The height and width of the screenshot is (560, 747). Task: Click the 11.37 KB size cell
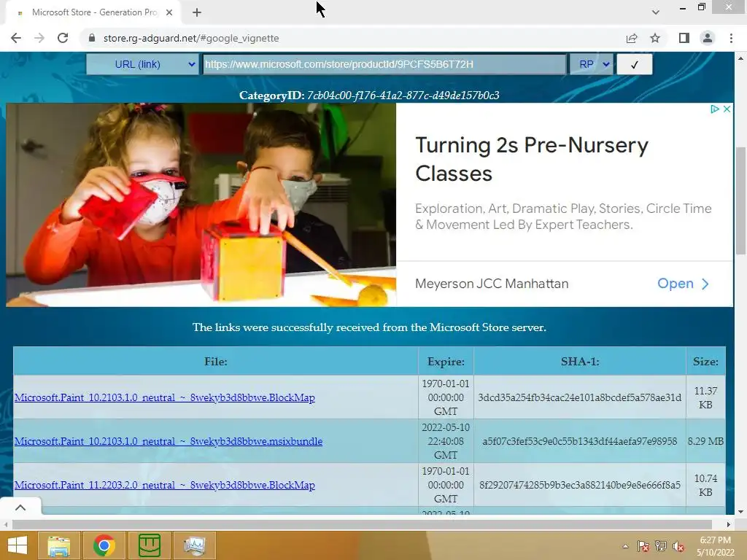pos(705,397)
